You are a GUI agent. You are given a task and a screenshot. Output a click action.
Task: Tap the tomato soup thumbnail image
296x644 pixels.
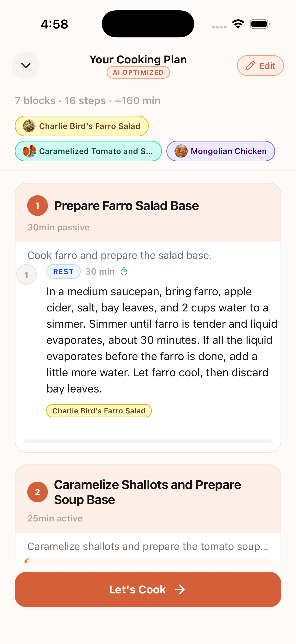(x=29, y=151)
